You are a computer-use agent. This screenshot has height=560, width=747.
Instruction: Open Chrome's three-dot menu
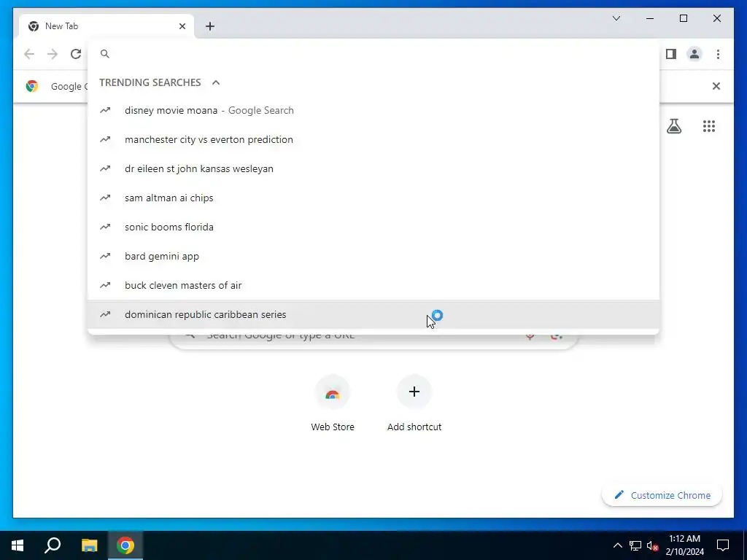(x=718, y=54)
